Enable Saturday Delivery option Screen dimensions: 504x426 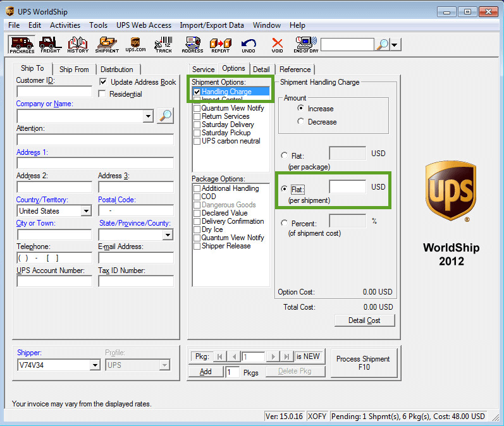(x=197, y=125)
